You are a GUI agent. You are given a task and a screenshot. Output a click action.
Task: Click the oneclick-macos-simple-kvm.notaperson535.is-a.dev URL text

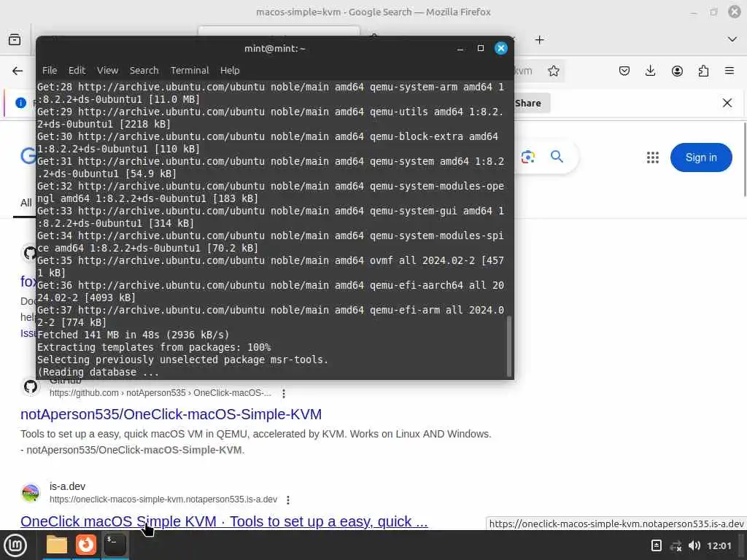(163, 499)
